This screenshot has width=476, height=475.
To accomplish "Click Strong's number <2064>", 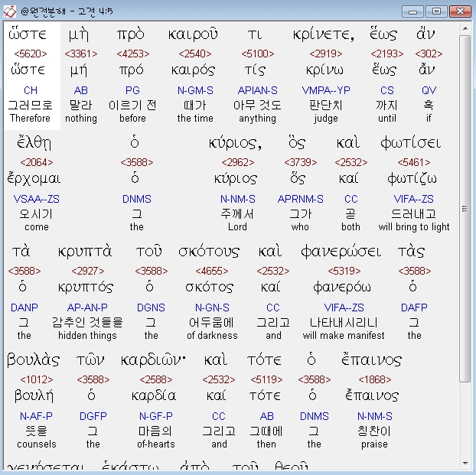I will click(37, 162).
